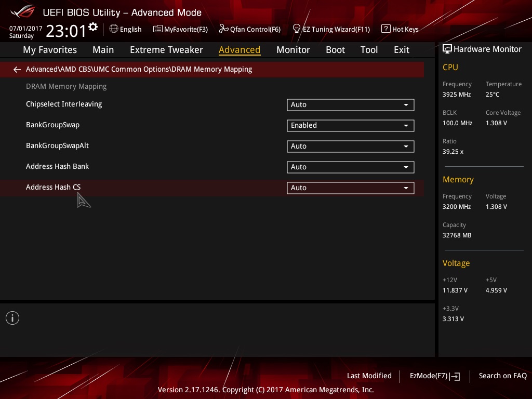Switch to the My Favorites tab
The width and height of the screenshot is (532, 399).
(x=50, y=50)
